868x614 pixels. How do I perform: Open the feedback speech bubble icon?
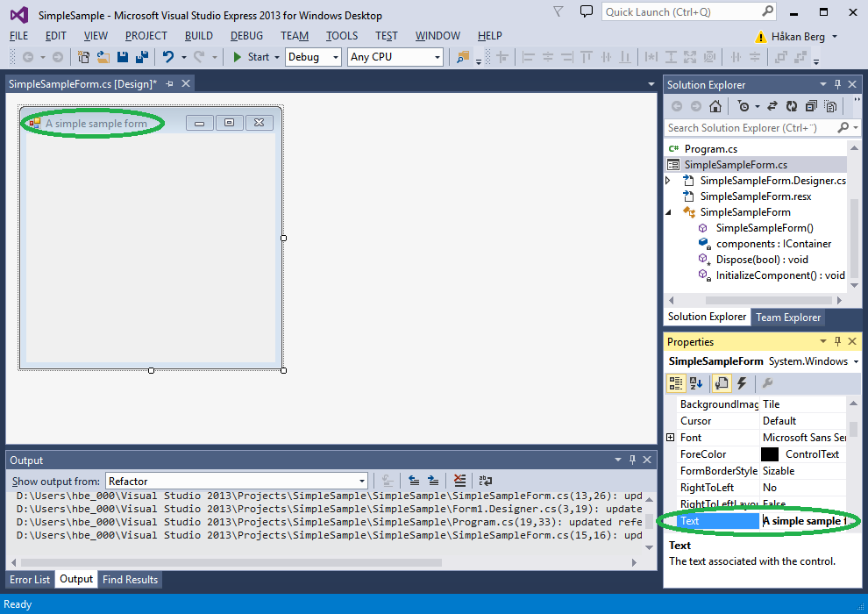(587, 11)
